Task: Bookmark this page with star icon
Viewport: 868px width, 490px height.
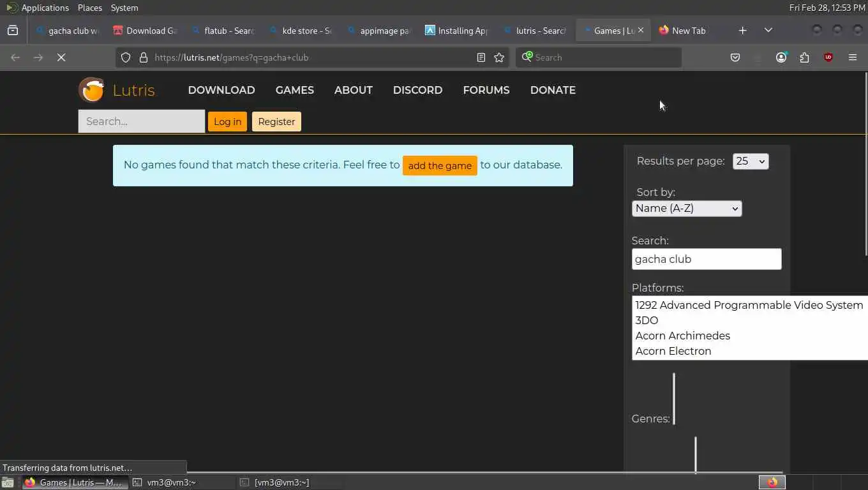Action: pos(499,57)
